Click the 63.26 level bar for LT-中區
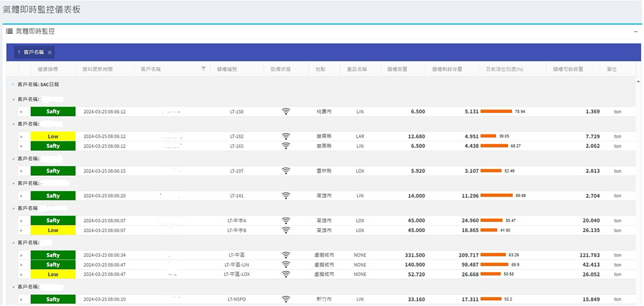Screen dimensions: 644x306 coord(494,255)
